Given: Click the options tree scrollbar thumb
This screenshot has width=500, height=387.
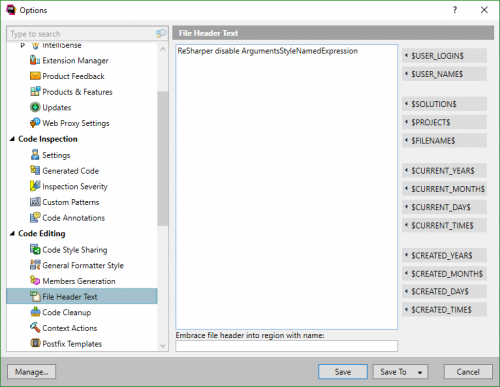Looking at the screenshot, I should click(x=163, y=158).
